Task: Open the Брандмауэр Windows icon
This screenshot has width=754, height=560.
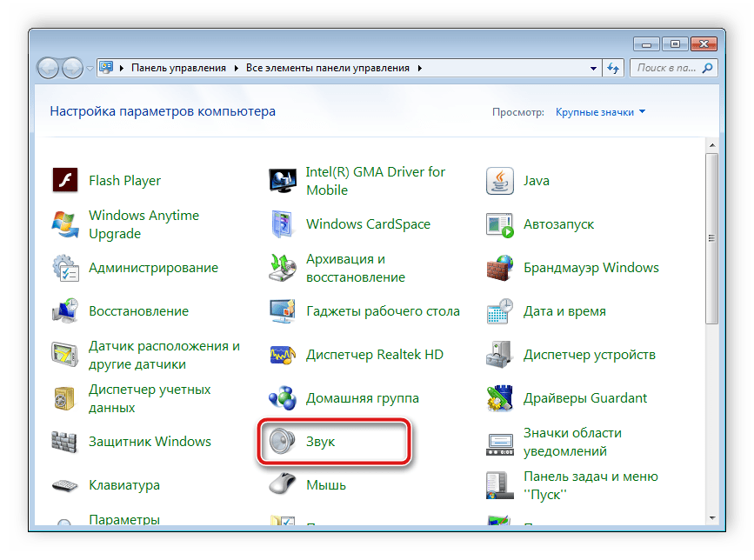Action: (500, 268)
